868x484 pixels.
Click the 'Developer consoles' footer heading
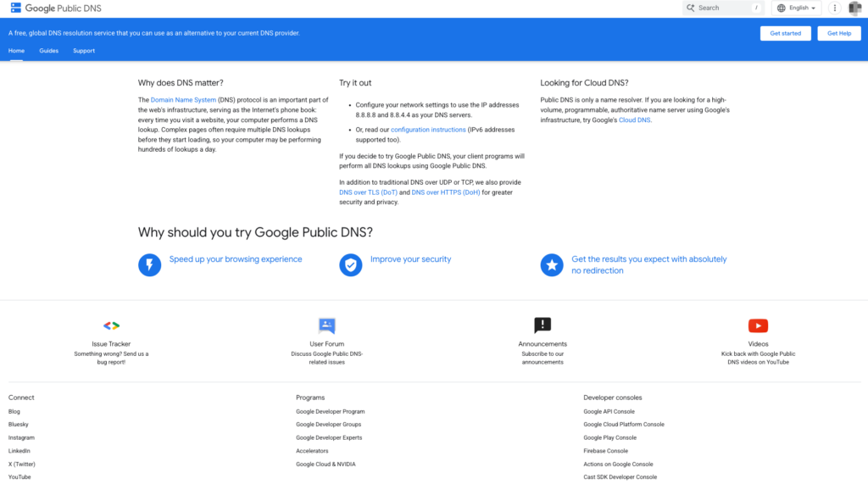612,398
